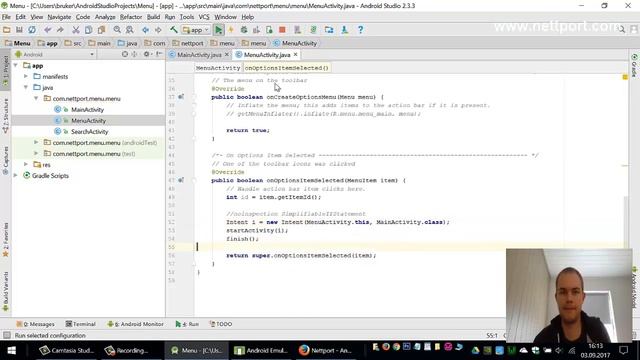The image size is (640, 360).
Task: Click the Cut scissors icon
Action: tap(76, 30)
